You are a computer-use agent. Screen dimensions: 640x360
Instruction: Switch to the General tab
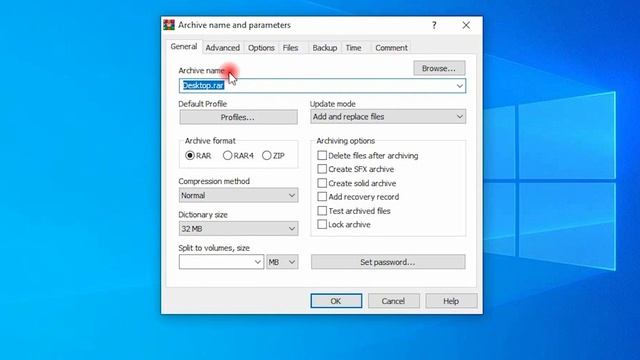184,47
